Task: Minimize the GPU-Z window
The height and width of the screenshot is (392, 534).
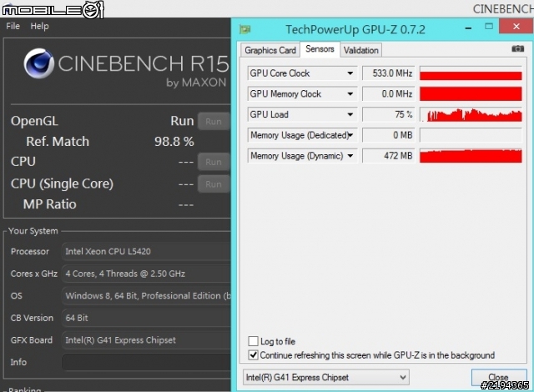Action: (x=469, y=28)
